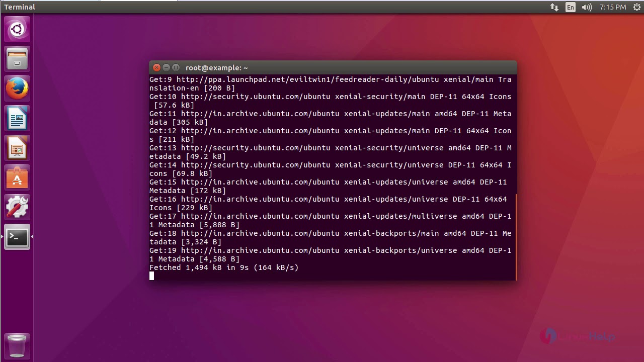Maximize the root@example terminal window

(176, 67)
